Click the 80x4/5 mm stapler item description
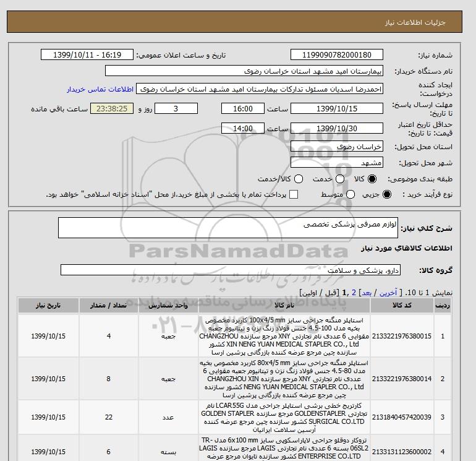 pos(284,379)
